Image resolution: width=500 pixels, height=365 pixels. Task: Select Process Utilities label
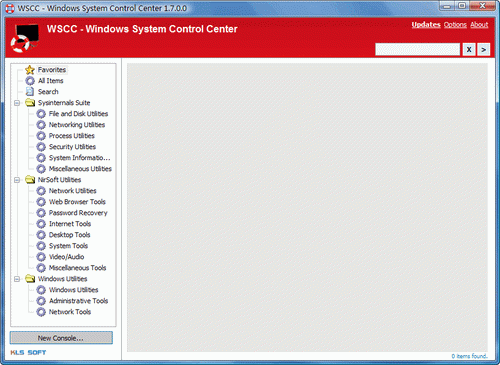click(72, 136)
